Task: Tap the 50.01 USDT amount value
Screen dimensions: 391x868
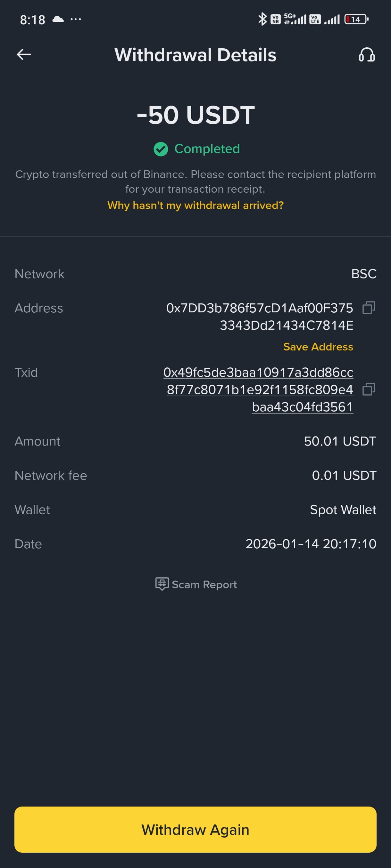Action: (340, 441)
